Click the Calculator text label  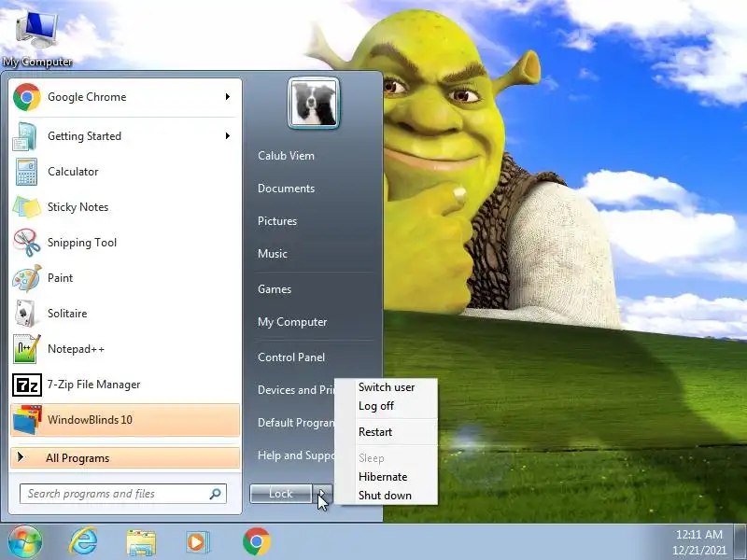coord(73,172)
